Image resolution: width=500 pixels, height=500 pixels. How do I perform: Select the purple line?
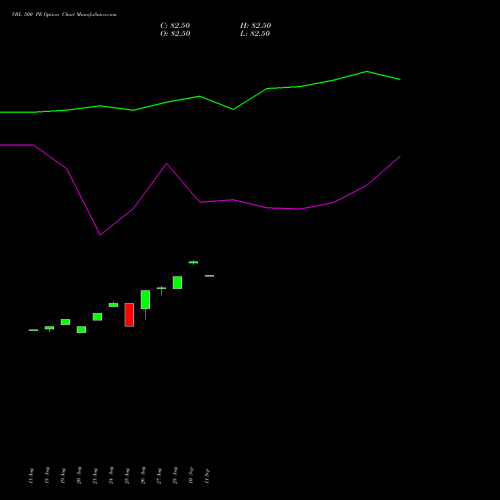pyautogui.click(x=200, y=202)
